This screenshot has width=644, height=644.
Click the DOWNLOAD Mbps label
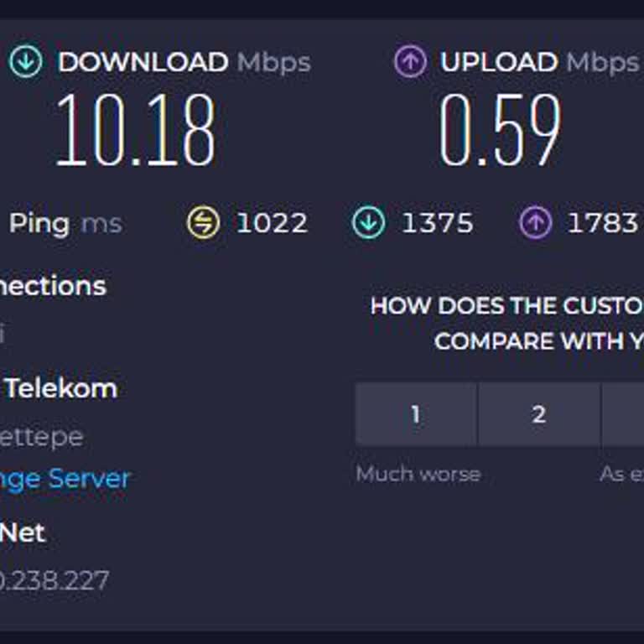(184, 62)
